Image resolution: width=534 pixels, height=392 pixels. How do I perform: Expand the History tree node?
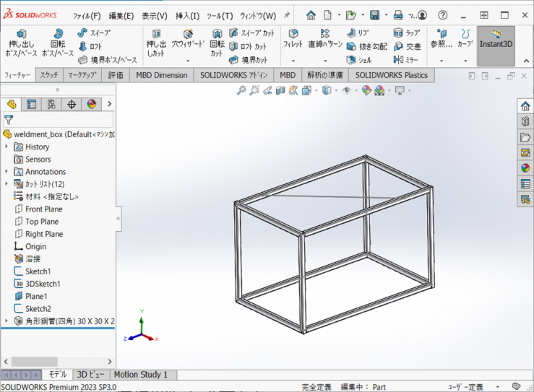(7, 147)
